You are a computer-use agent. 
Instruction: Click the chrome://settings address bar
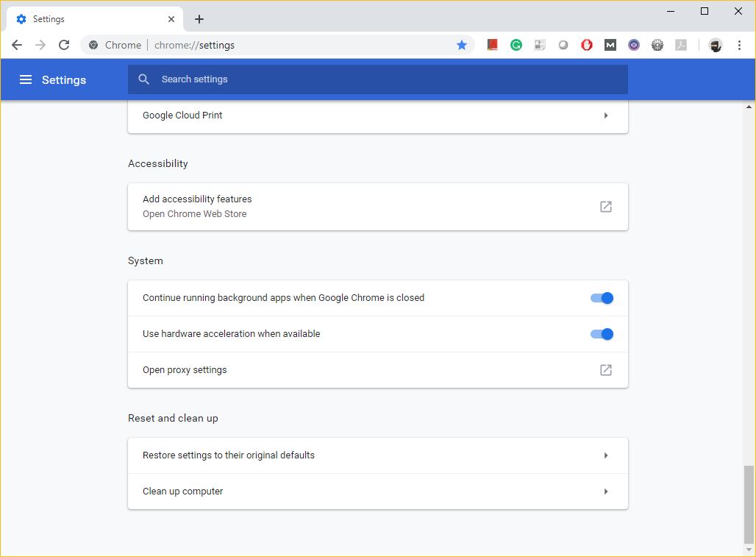[277, 45]
